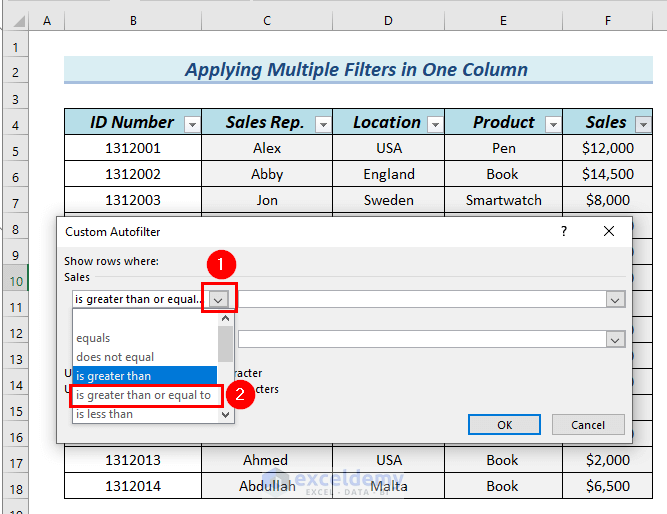
Task: Click the Location column filter arrow
Action: coord(435,124)
